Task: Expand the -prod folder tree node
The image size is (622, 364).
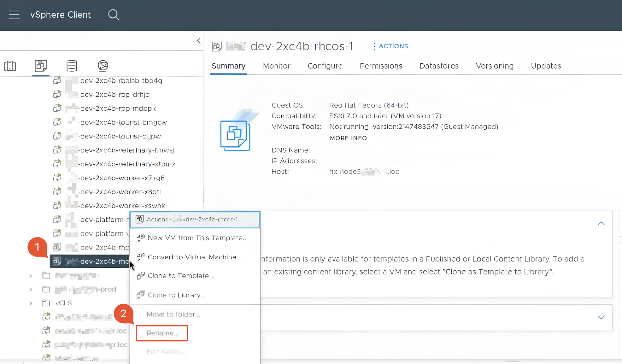Action: click(31, 290)
